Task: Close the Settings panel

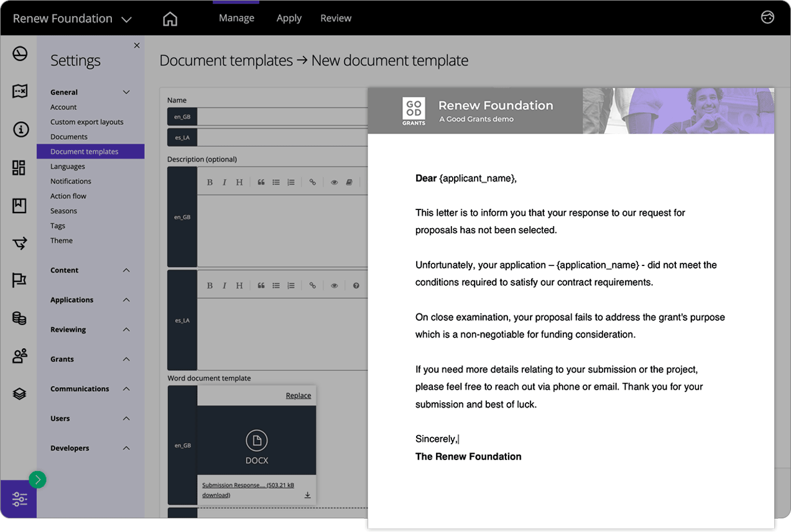Action: click(x=137, y=45)
